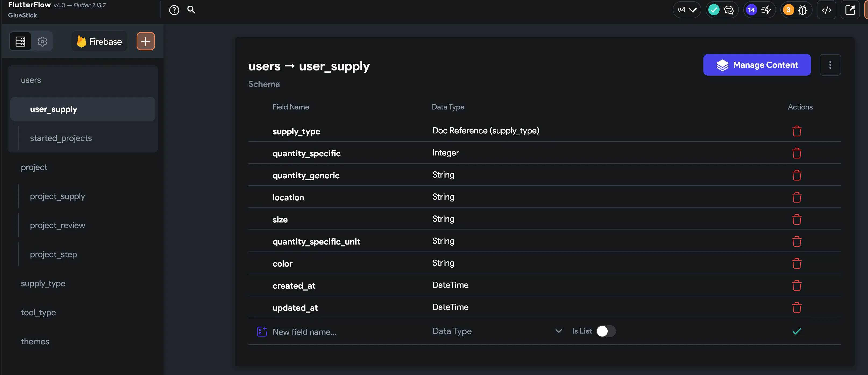Click the Firebase button
The image size is (868, 375).
pyautogui.click(x=99, y=41)
